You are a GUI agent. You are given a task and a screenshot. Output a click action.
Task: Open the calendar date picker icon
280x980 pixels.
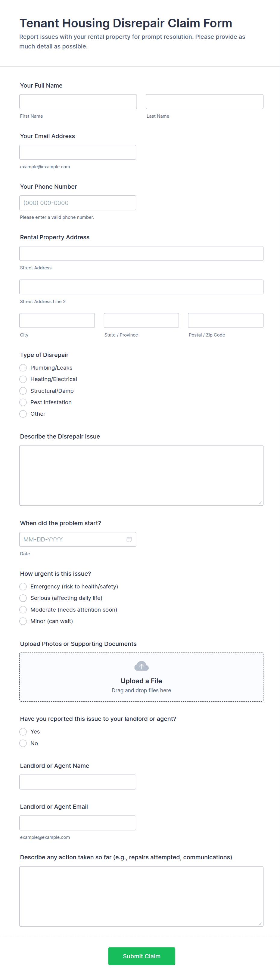click(x=129, y=539)
